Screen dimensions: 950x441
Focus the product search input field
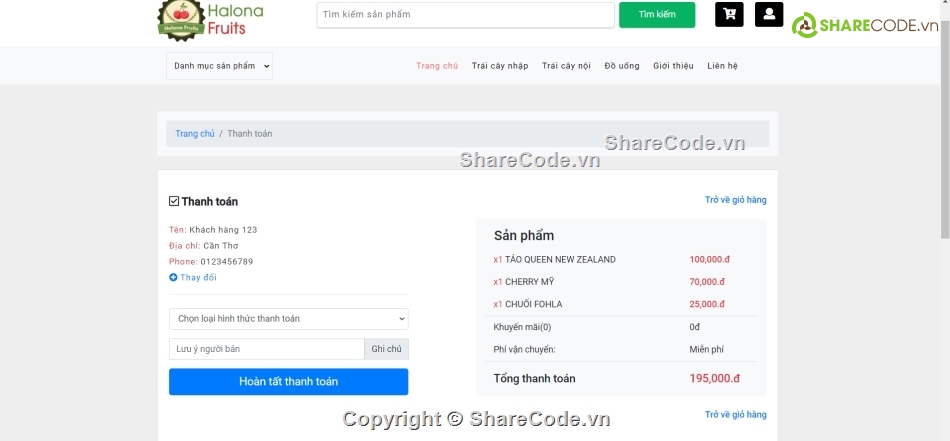(465, 15)
